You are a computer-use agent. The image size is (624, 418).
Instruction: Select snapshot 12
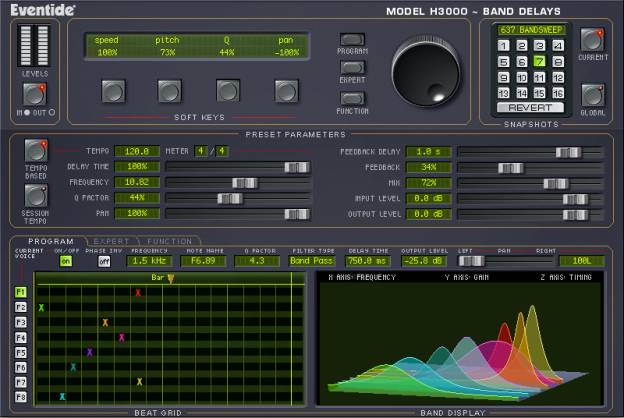click(x=558, y=78)
